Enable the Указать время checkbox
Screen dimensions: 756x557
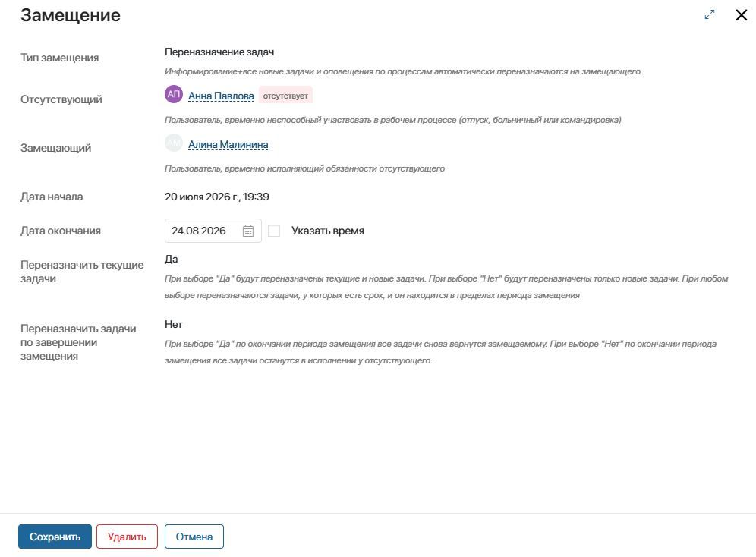pos(274,231)
